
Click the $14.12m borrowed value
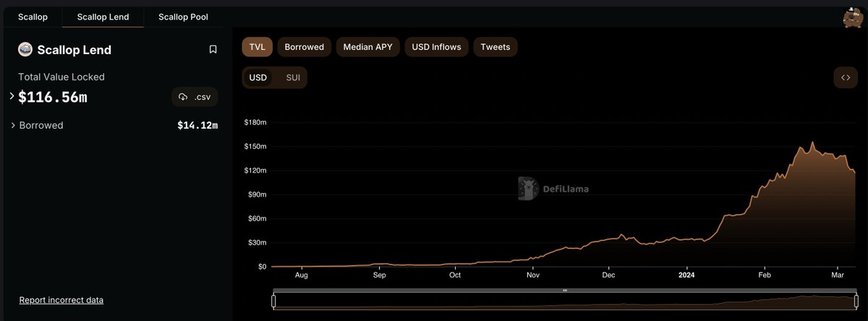[x=197, y=126]
